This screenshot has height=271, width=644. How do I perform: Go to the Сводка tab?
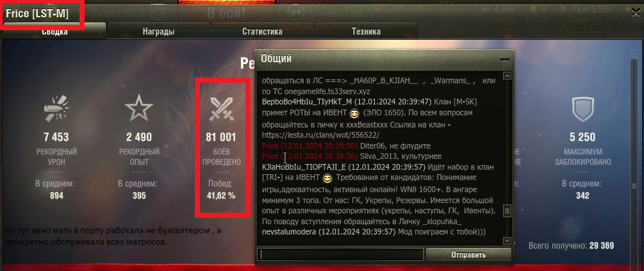pyautogui.click(x=54, y=31)
